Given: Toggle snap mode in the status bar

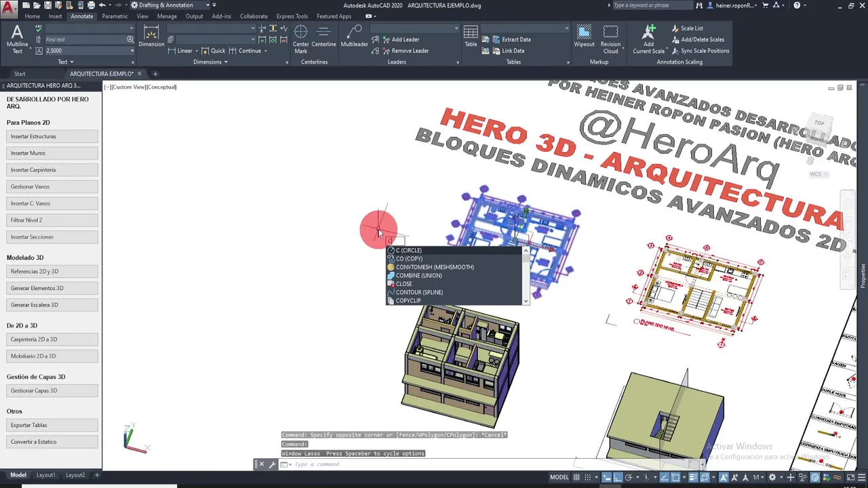Looking at the screenshot, I should click(x=588, y=477).
